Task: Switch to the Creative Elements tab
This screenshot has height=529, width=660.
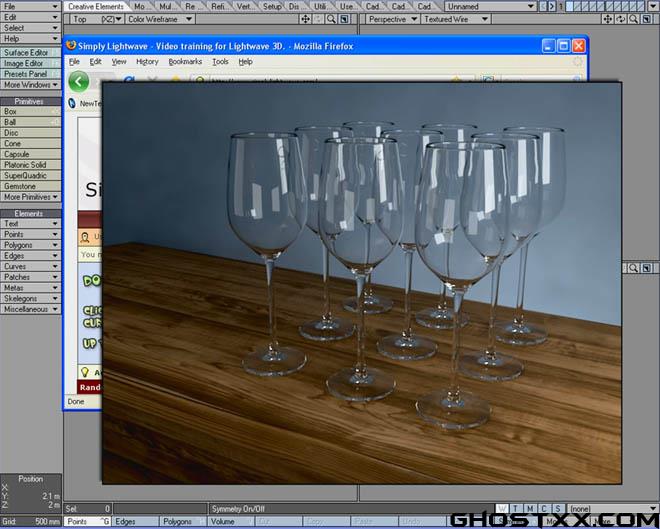Action: 96,6
